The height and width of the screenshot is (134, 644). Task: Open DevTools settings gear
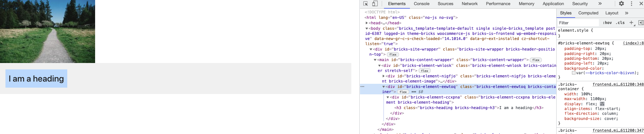(x=621, y=4)
